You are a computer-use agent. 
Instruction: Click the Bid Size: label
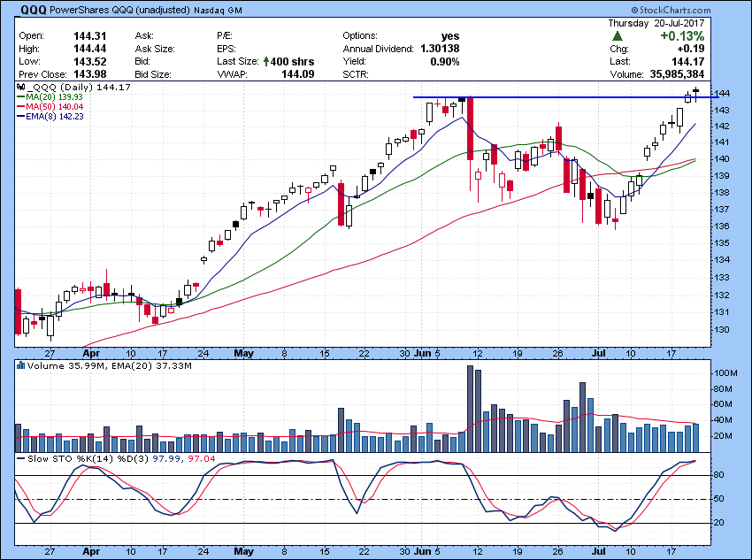tap(152, 75)
